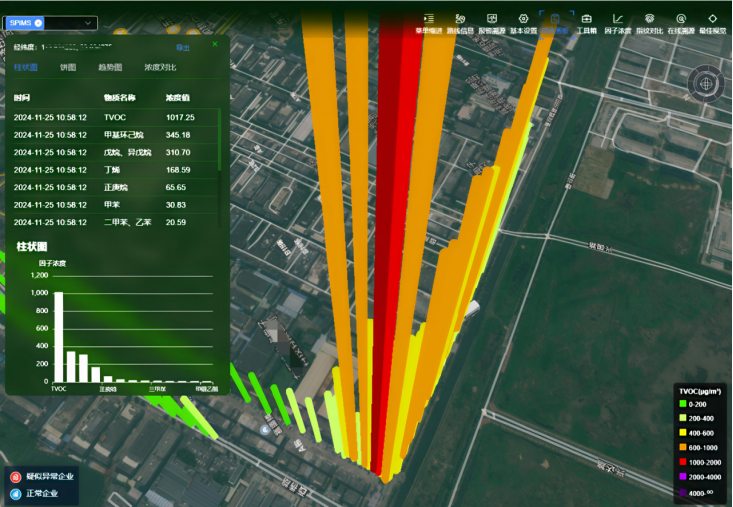The height and width of the screenshot is (507, 733).
Task: Click the 在线溯源 icon
Action: (x=681, y=23)
